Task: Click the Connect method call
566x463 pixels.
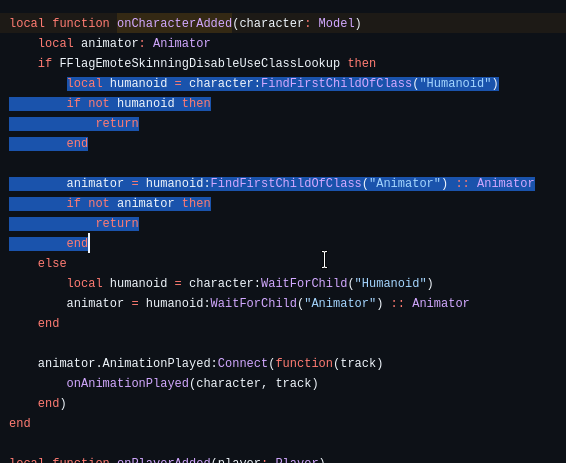Action: tap(243, 363)
